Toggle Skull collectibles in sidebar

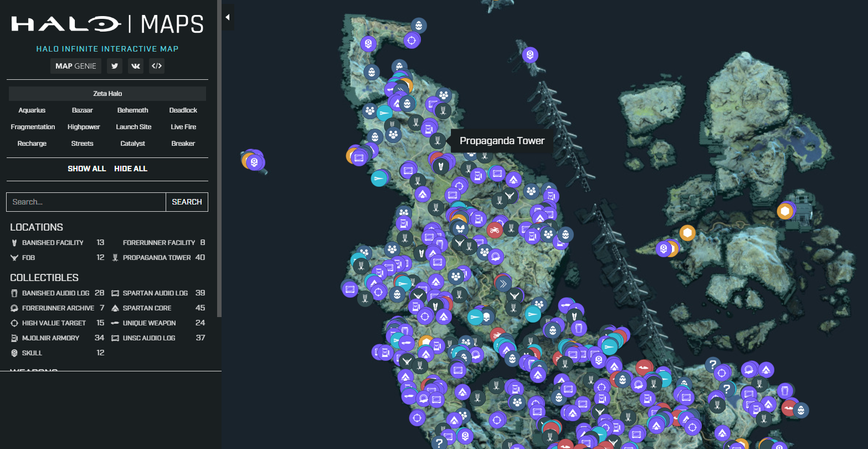pos(58,353)
